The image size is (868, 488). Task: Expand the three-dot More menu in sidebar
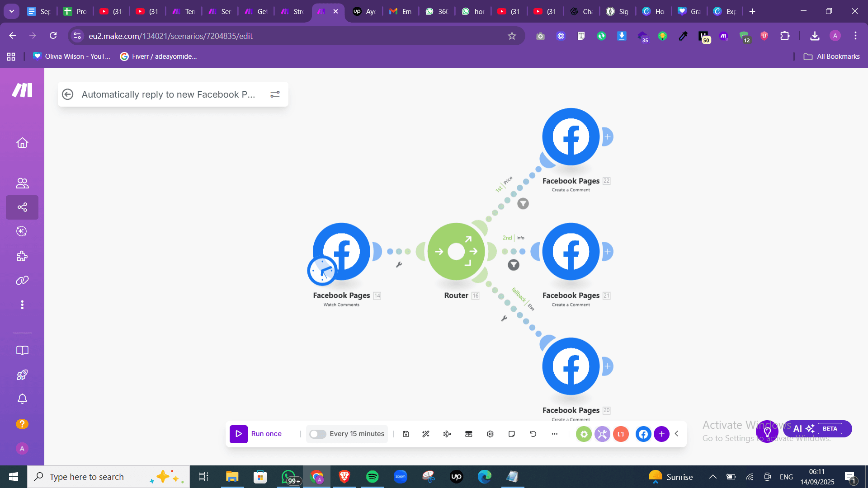(x=22, y=305)
